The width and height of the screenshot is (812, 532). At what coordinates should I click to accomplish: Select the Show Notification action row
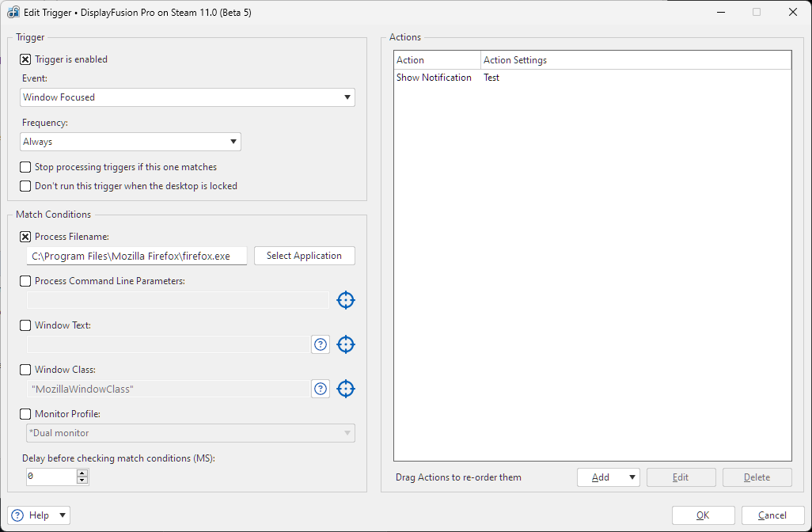click(x=434, y=78)
